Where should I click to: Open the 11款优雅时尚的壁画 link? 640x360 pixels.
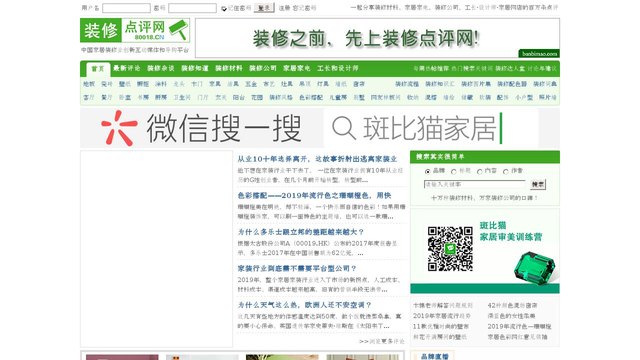click(440, 327)
